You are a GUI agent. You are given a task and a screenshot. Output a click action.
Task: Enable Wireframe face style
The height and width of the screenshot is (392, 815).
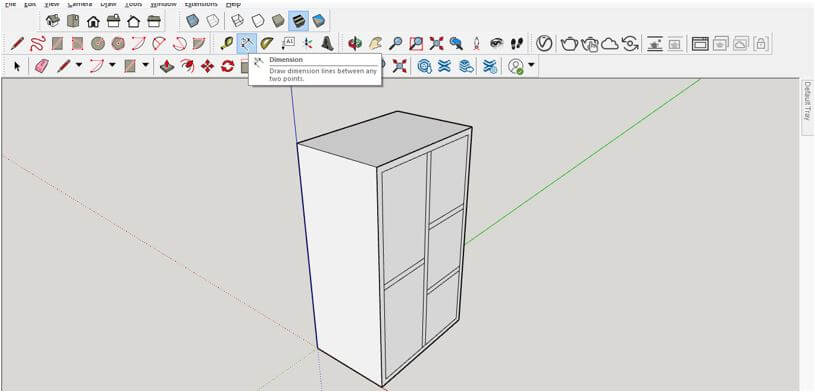(x=237, y=21)
